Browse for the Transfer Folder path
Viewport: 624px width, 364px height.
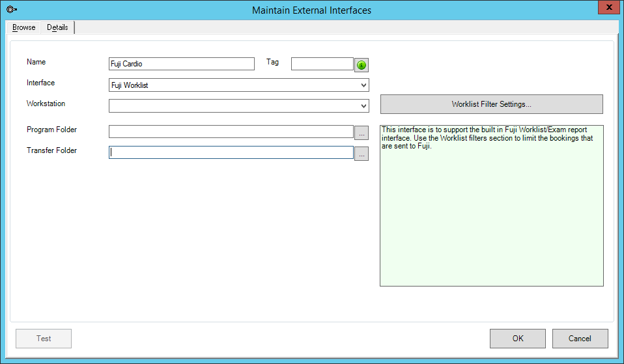(362, 154)
